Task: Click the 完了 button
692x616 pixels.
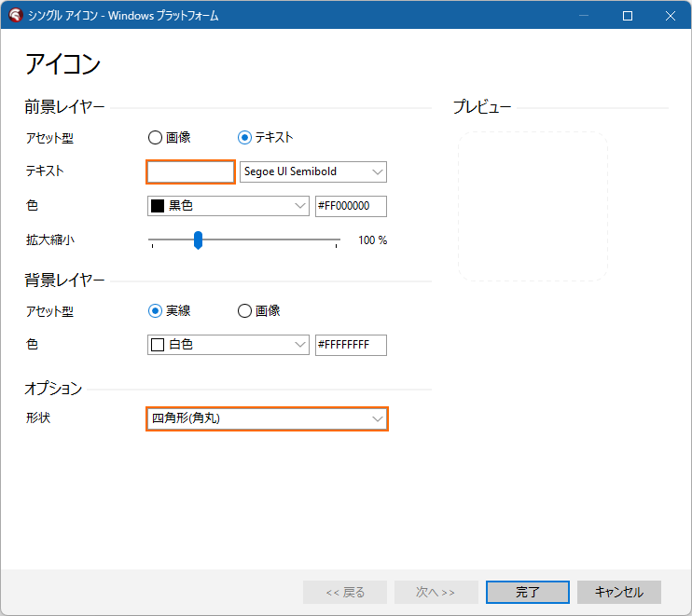Action: (x=527, y=592)
